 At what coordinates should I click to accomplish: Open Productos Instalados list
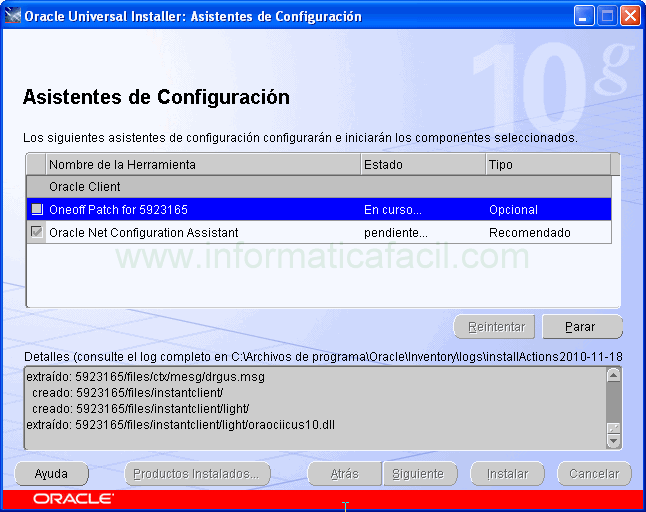click(x=197, y=474)
